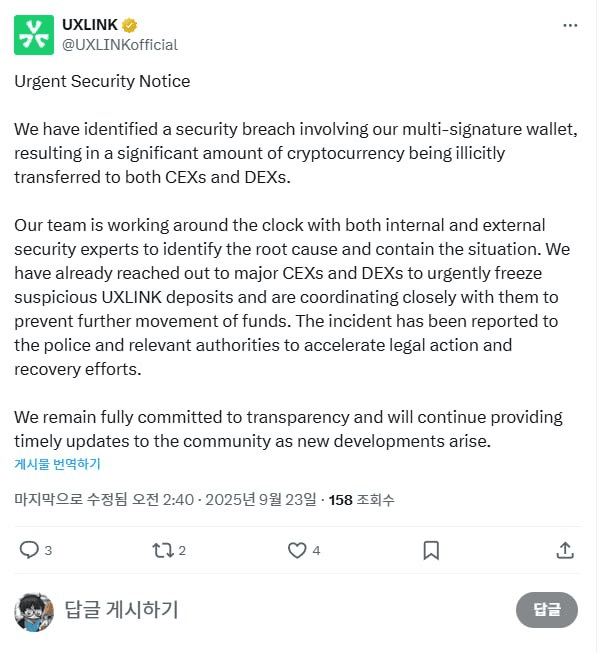The width and height of the screenshot is (616, 653).
Task: Click the reply speech bubble icon
Action: coord(29,550)
